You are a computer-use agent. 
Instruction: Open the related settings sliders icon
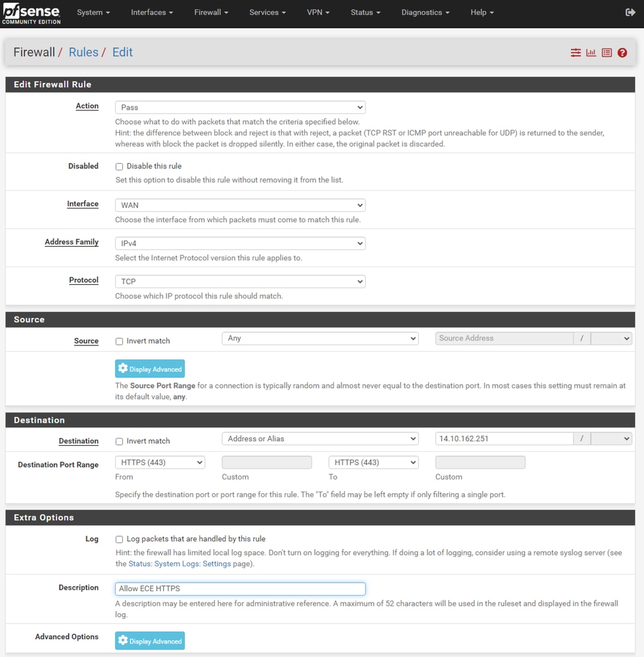pos(576,53)
